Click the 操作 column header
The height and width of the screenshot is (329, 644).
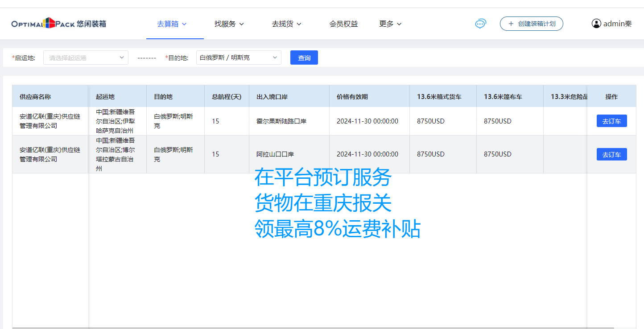[611, 97]
